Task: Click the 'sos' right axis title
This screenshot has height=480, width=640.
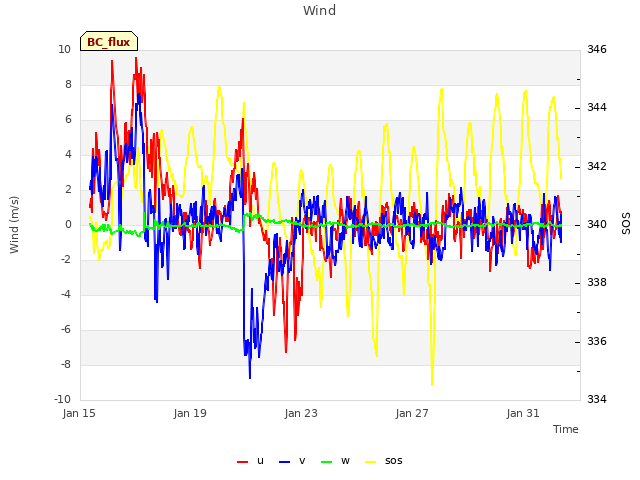Action: (x=626, y=224)
